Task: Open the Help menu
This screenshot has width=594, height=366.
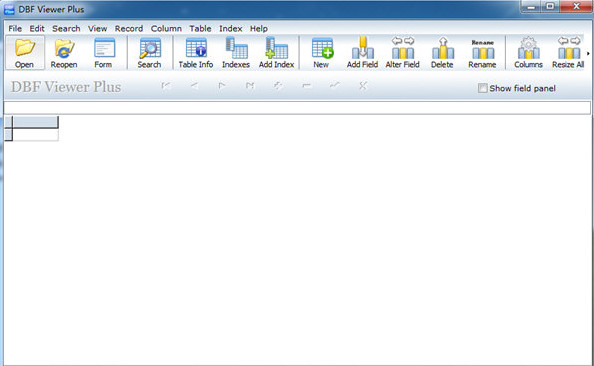Action: pos(259,28)
